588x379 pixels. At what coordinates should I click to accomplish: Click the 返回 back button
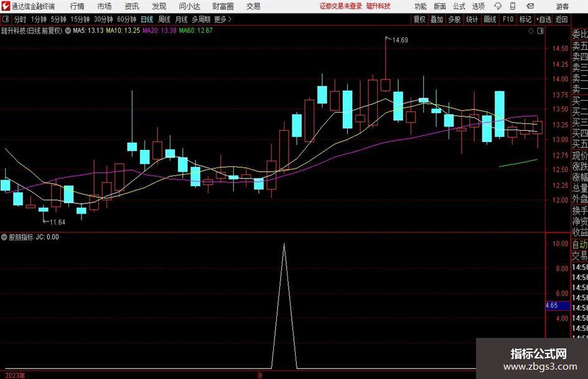point(561,19)
